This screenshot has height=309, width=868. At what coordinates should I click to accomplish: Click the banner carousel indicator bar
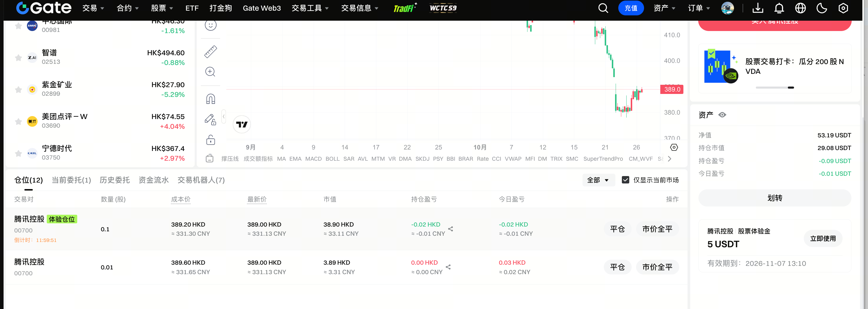pos(775,87)
